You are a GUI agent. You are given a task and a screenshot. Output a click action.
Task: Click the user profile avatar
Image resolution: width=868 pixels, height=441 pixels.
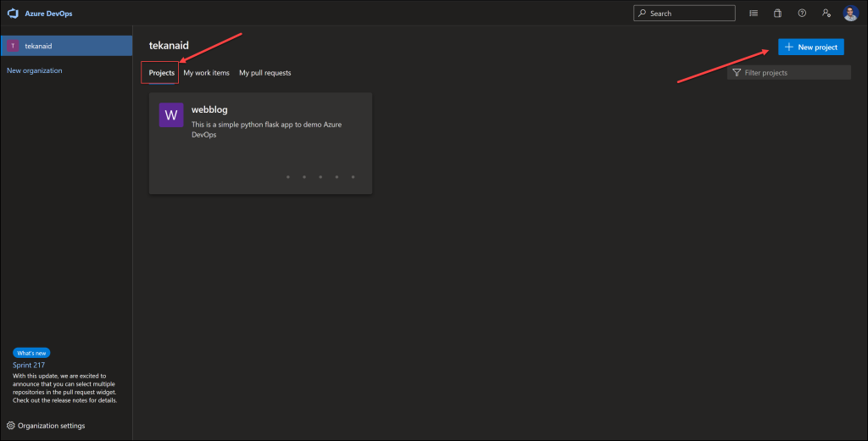pyautogui.click(x=850, y=14)
